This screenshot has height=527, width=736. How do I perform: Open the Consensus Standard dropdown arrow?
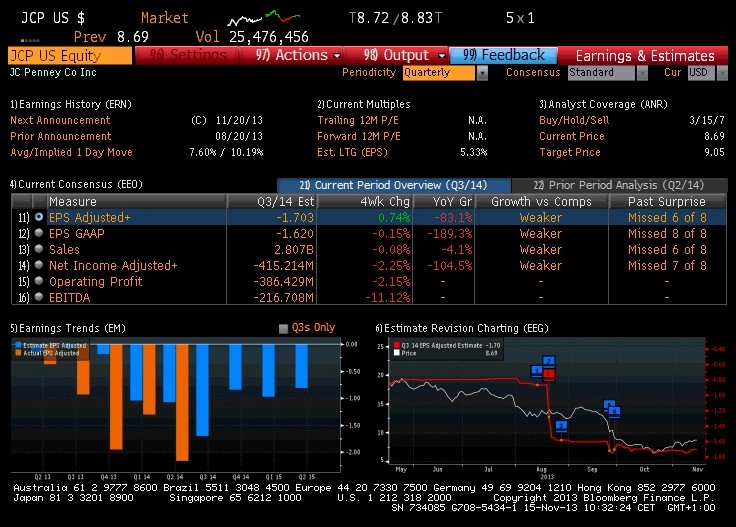coord(642,73)
